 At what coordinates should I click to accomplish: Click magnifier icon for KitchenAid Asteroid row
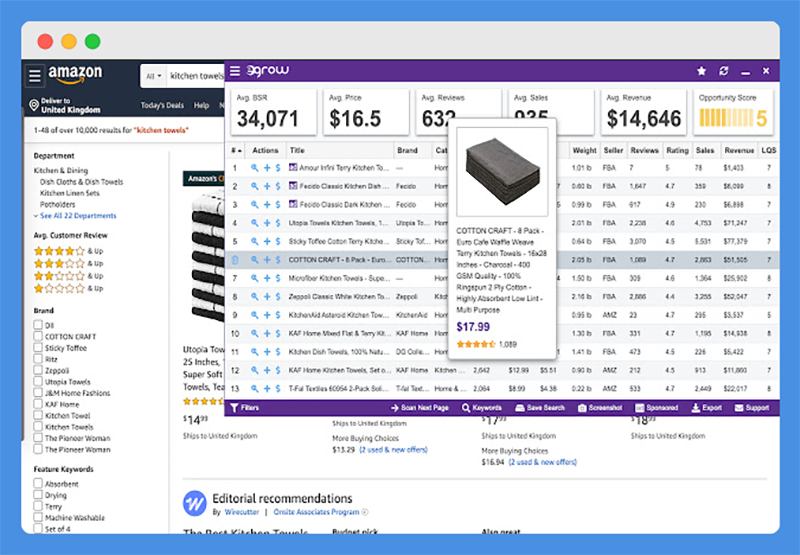click(x=254, y=315)
